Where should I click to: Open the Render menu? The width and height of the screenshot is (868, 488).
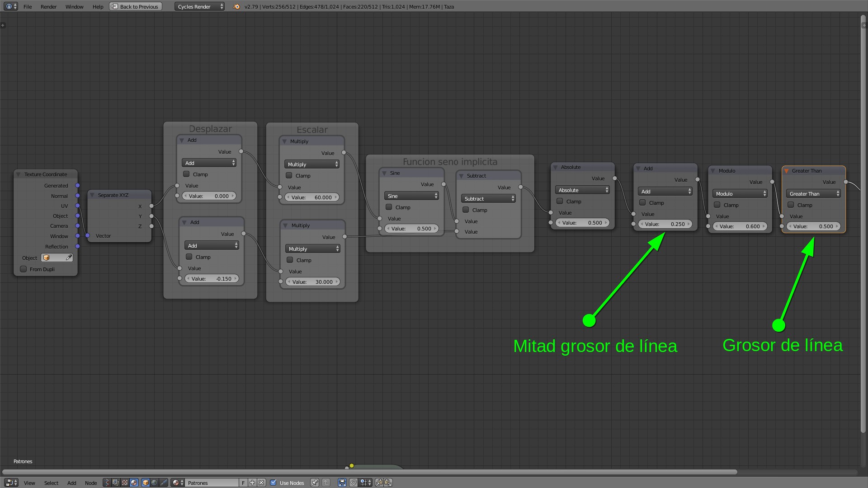48,7
